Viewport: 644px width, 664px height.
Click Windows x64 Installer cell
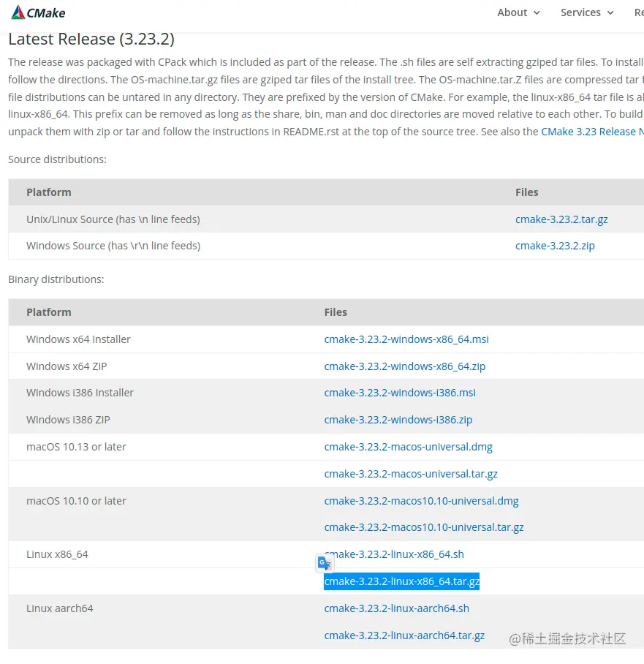[78, 339]
